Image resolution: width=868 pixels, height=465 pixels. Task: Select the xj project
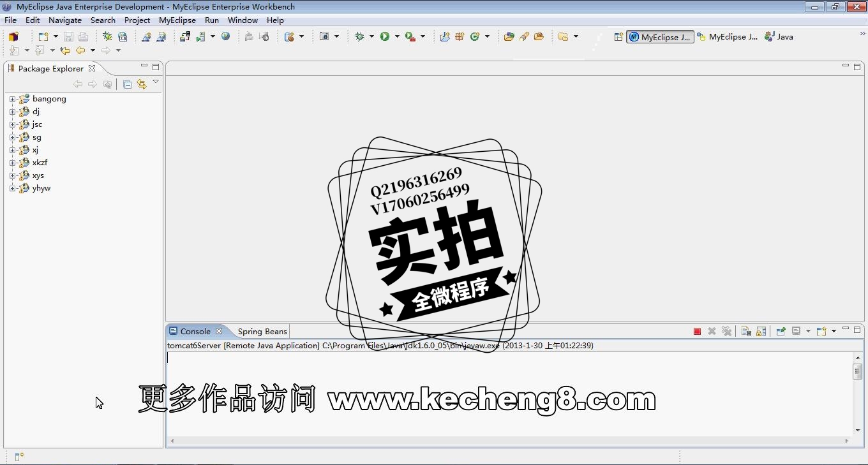pyautogui.click(x=35, y=150)
